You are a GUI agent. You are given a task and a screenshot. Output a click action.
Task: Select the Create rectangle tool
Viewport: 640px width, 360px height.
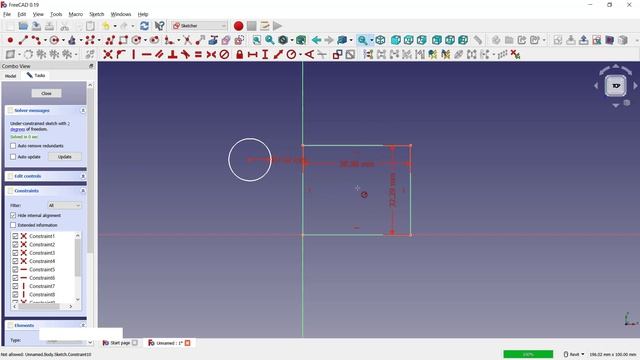[x=123, y=40]
